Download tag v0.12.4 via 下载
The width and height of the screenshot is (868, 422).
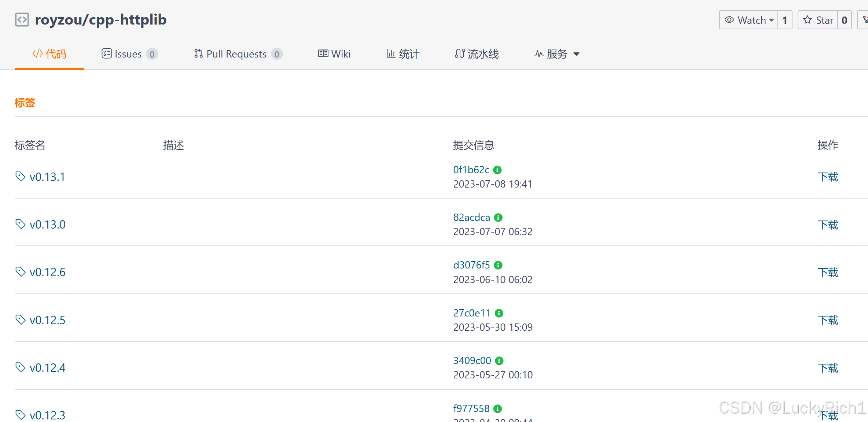tap(828, 368)
